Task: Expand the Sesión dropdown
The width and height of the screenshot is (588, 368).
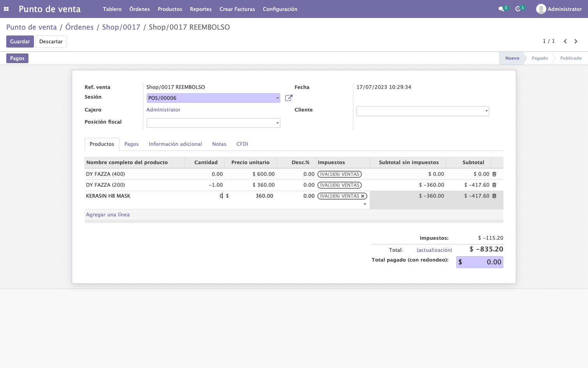Action: (278, 98)
